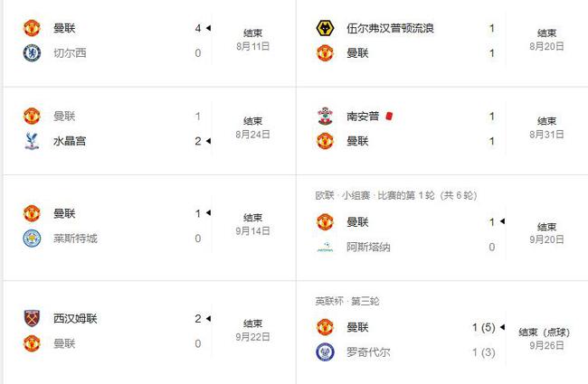Click the 罗奇代尔 penalty score 1 (3)
588x384 pixels.
[484, 352]
